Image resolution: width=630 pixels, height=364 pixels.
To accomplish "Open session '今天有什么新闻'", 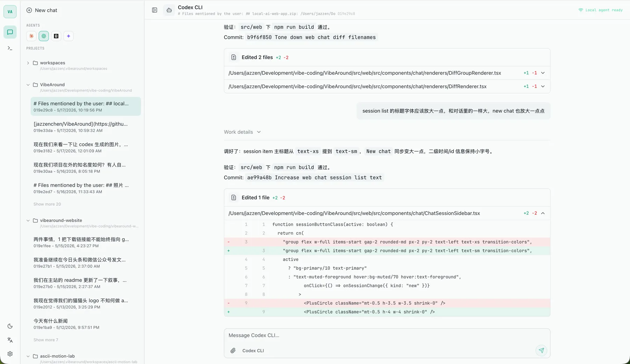I will click(x=86, y=324).
